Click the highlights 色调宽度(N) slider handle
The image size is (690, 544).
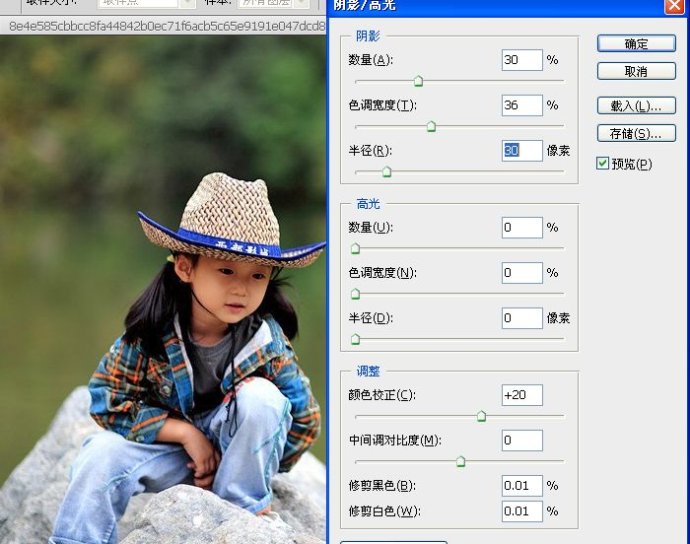pyautogui.click(x=355, y=294)
